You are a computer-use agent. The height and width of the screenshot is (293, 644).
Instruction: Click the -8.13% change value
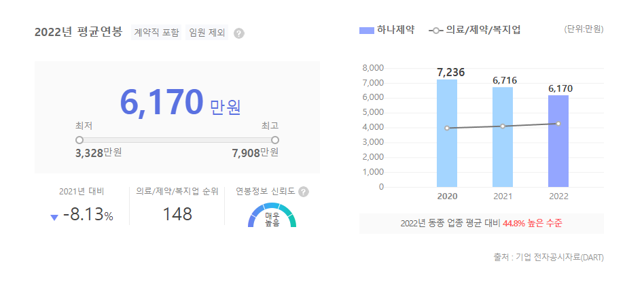[88, 215]
